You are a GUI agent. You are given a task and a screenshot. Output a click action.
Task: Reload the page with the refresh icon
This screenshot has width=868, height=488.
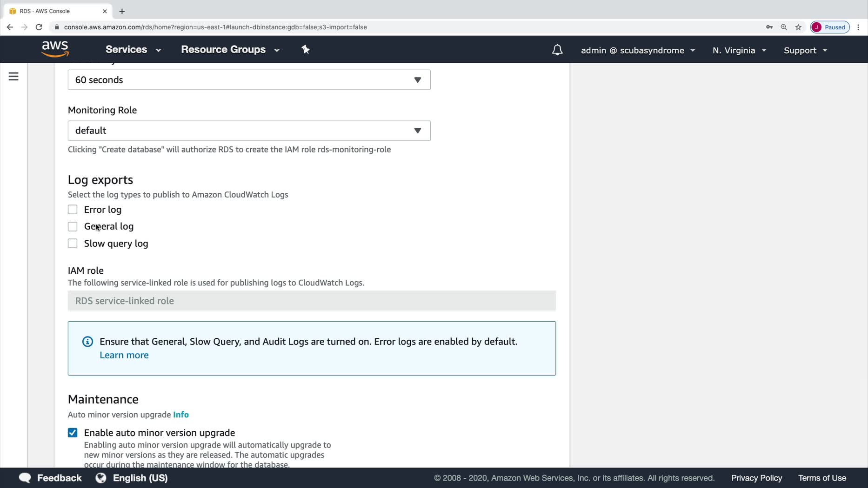click(x=39, y=27)
